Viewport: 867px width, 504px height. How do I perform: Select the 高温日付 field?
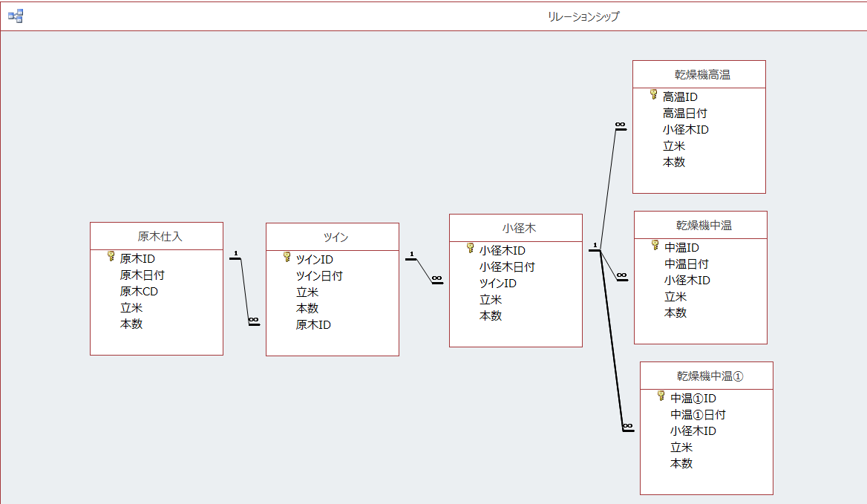pos(684,113)
